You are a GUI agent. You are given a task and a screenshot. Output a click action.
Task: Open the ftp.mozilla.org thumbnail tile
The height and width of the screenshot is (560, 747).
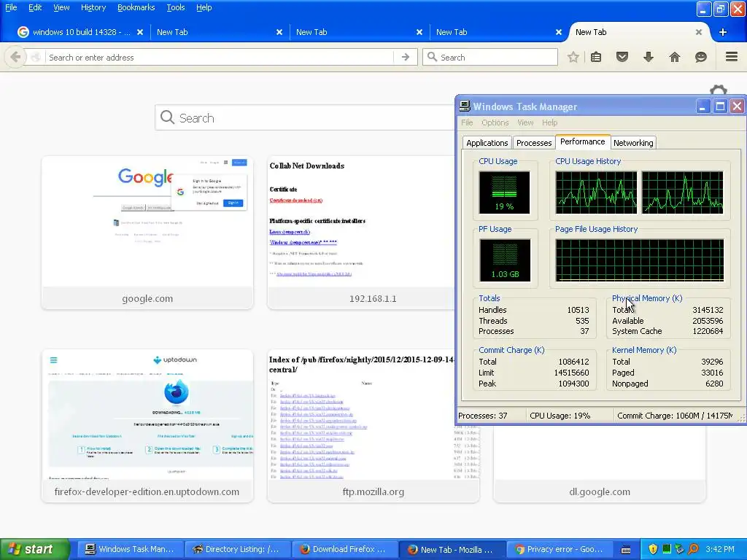click(373, 426)
